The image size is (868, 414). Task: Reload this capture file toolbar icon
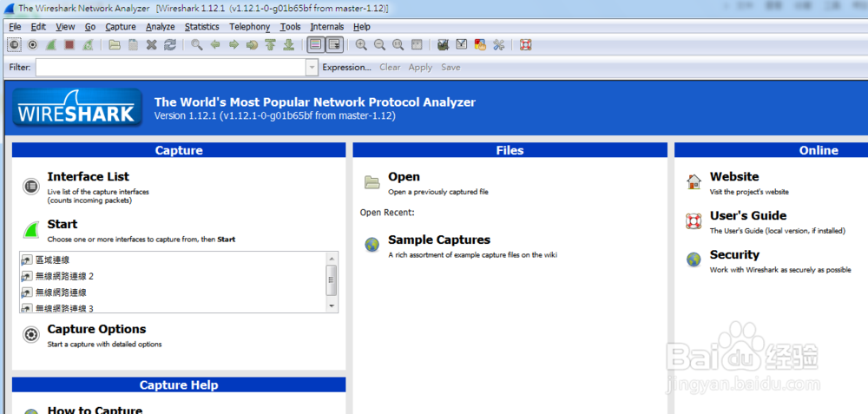[x=169, y=45]
